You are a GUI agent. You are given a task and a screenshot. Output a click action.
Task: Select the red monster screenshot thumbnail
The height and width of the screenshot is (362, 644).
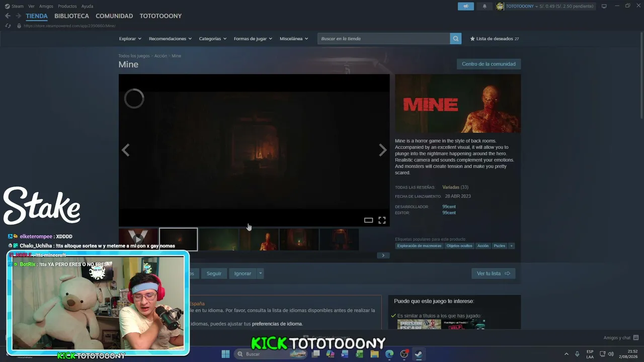(x=259, y=239)
